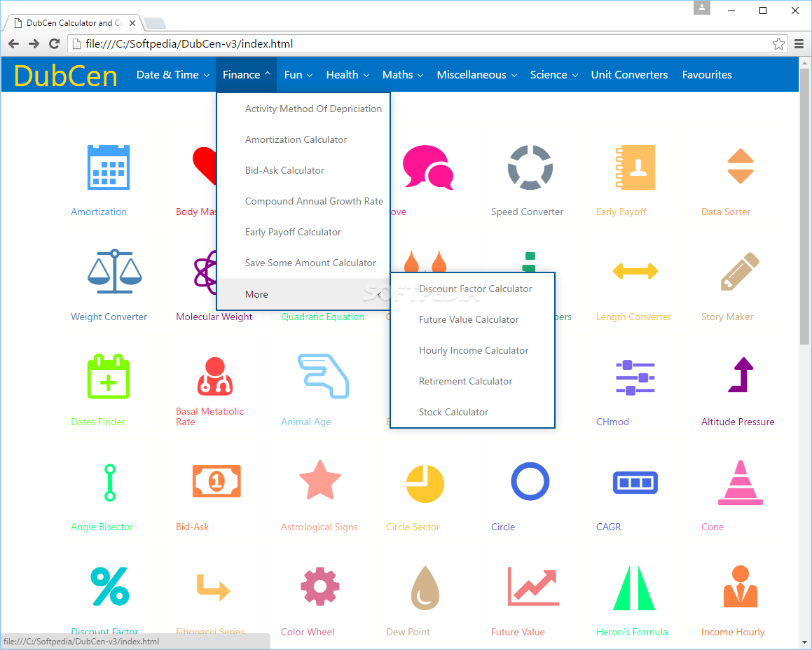The width and height of the screenshot is (812, 650).
Task: Expand the More submenu entry
Action: (303, 294)
